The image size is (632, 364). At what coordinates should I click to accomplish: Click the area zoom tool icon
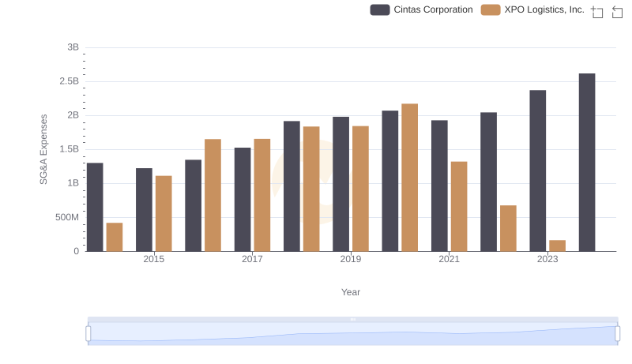[x=597, y=12]
